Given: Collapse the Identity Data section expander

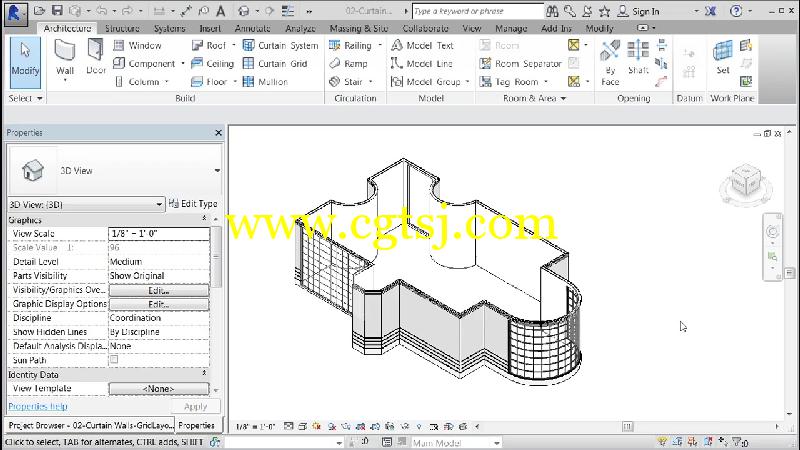Looking at the screenshot, I should (x=204, y=373).
